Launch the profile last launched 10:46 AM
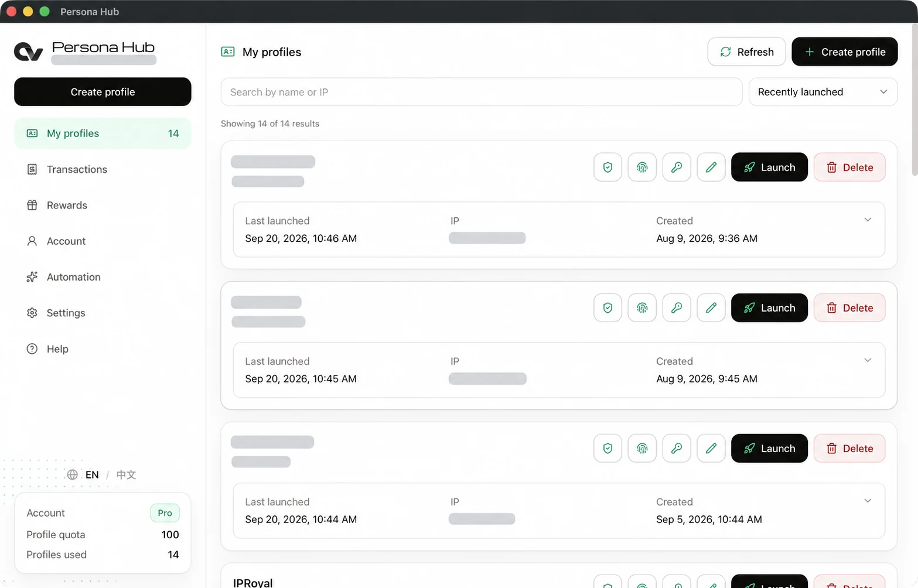This screenshot has height=588, width=918. [769, 167]
